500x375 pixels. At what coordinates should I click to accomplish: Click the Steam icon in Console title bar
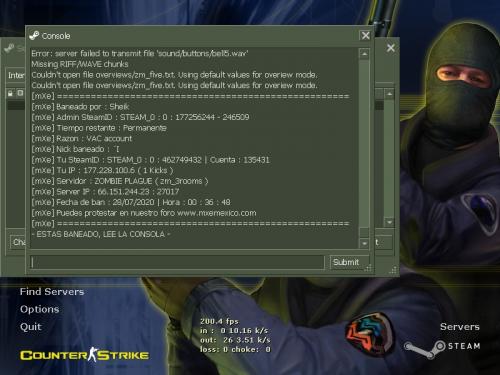[x=34, y=35]
